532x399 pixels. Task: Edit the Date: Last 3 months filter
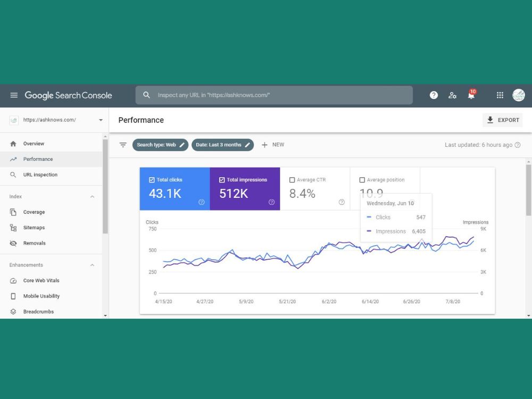click(x=222, y=145)
